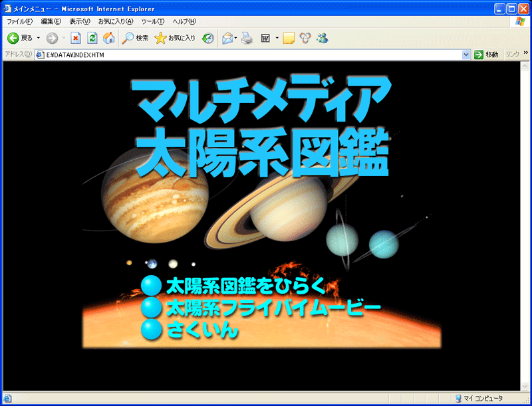Maximize the Internet Explorer window
The width and height of the screenshot is (532, 406).
tap(511, 9)
